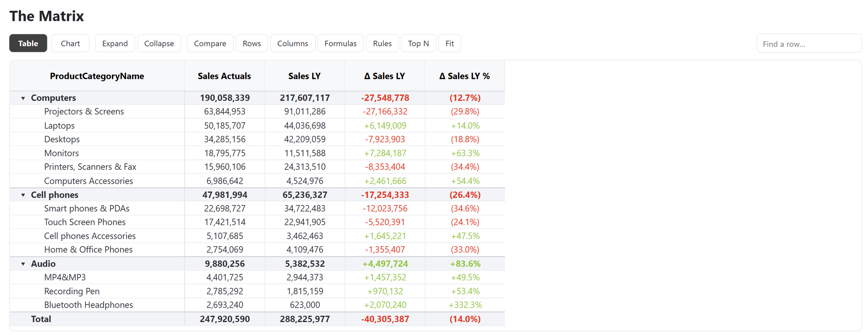
Task: Select the Projectors & Screens row label
Action: (x=84, y=112)
